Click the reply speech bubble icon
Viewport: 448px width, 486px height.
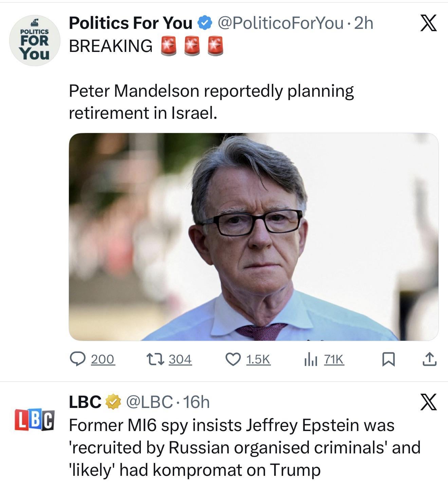(77, 359)
